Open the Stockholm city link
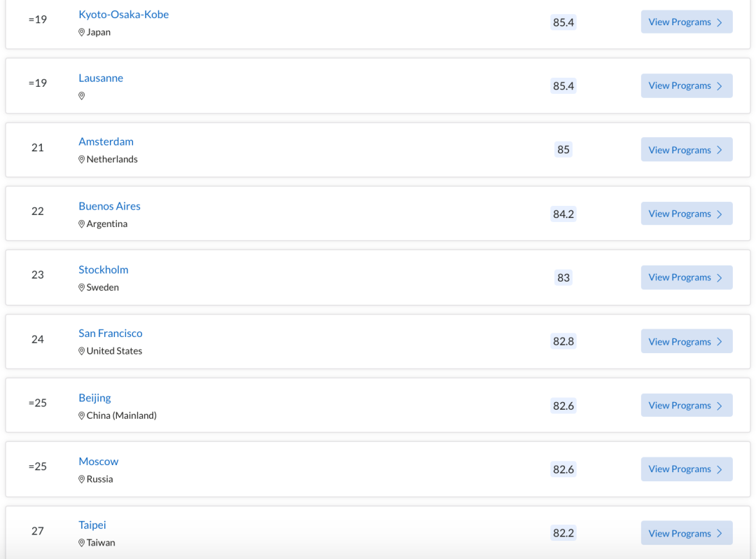 [104, 270]
